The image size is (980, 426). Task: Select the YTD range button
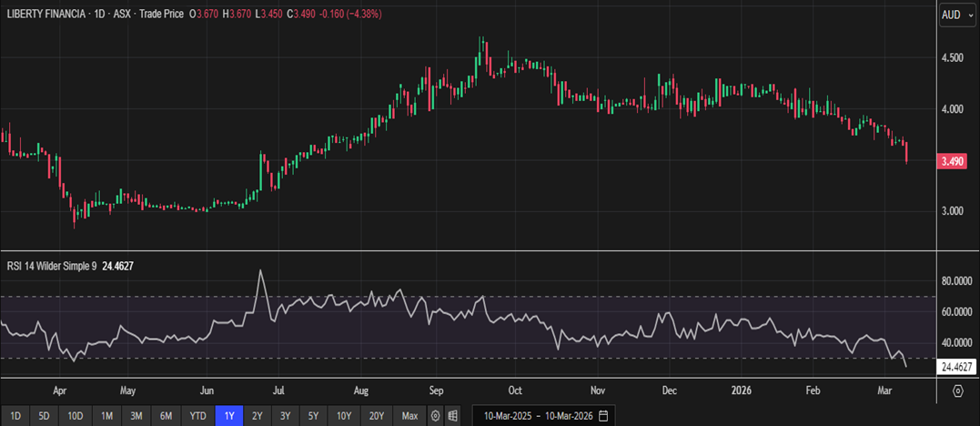197,416
